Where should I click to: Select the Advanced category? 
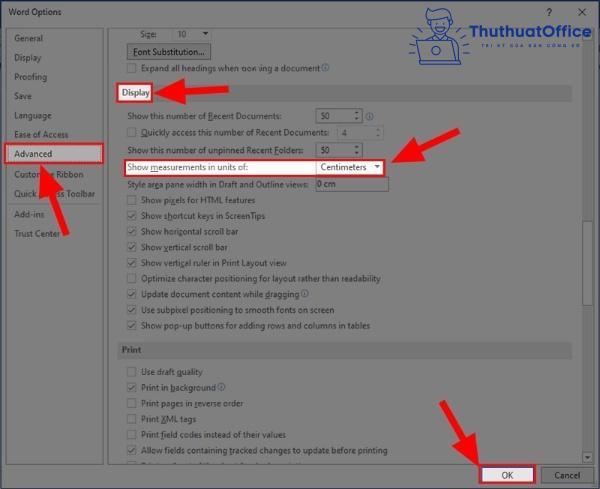(x=54, y=154)
